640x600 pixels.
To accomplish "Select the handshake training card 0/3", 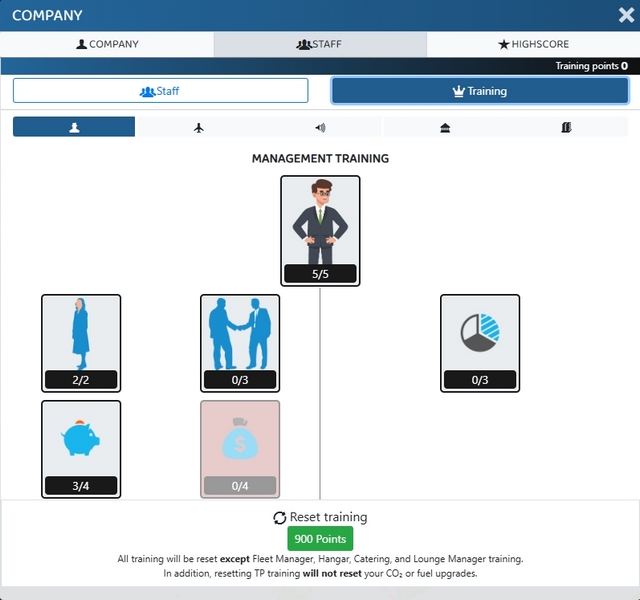I will (x=240, y=343).
